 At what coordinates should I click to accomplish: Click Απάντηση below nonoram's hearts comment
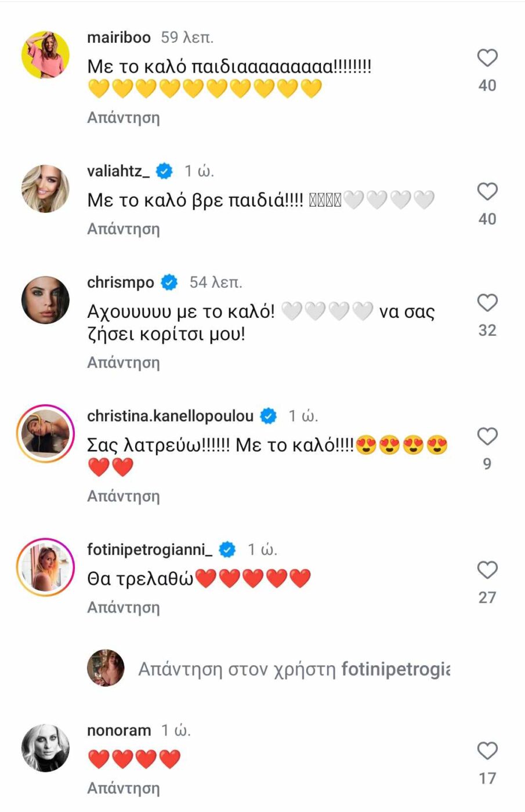[123, 788]
